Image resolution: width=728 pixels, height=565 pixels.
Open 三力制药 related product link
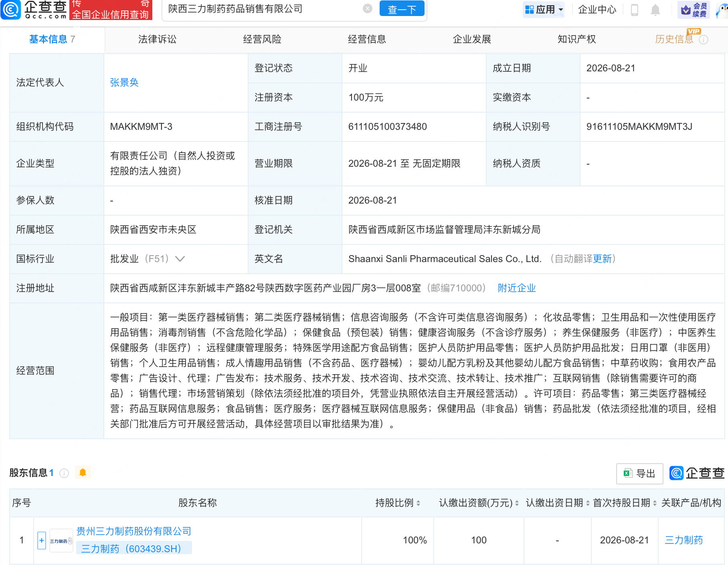point(684,540)
